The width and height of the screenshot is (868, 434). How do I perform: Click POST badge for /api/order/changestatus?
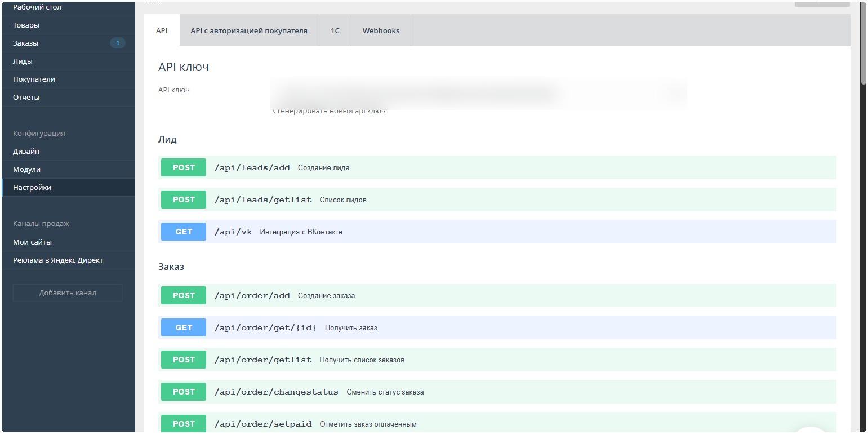[x=184, y=392]
